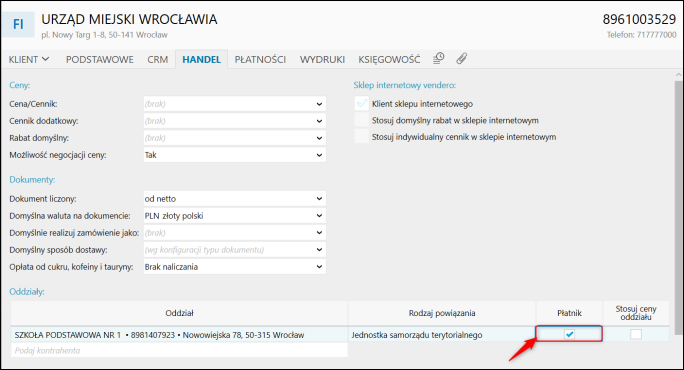Click the Stosuj ceny oddziału column header
684x370 pixels.
(636, 313)
